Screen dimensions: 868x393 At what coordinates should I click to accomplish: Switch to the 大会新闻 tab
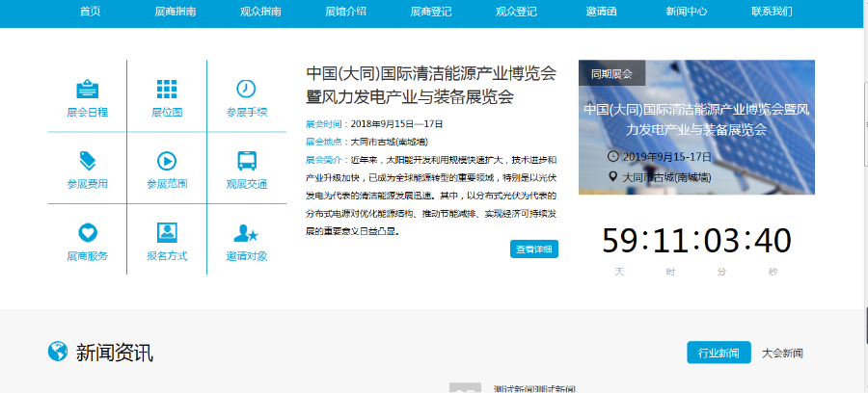pos(782,354)
